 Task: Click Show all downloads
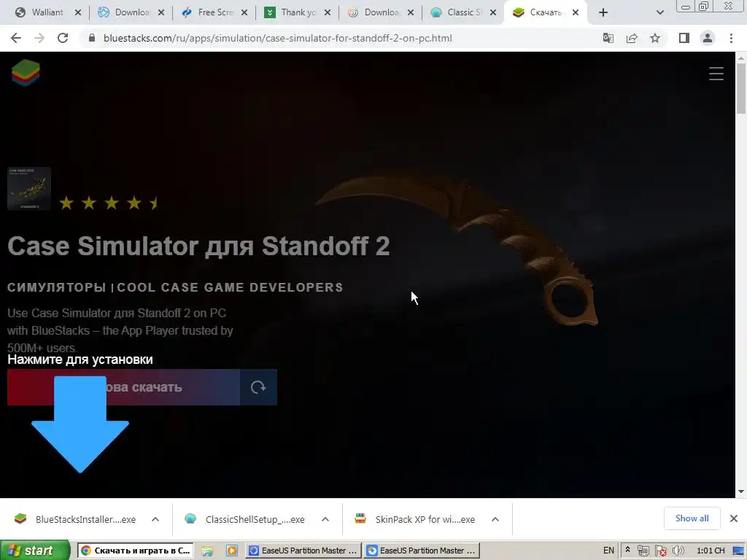pos(692,518)
